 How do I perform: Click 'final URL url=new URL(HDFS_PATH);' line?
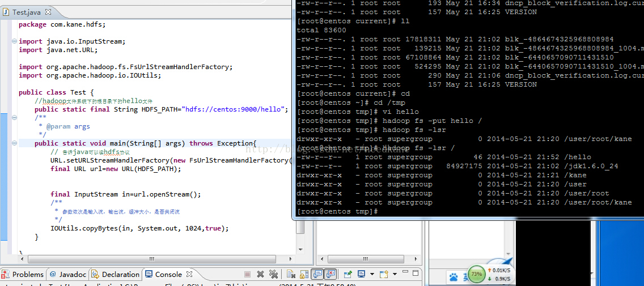coord(116,169)
